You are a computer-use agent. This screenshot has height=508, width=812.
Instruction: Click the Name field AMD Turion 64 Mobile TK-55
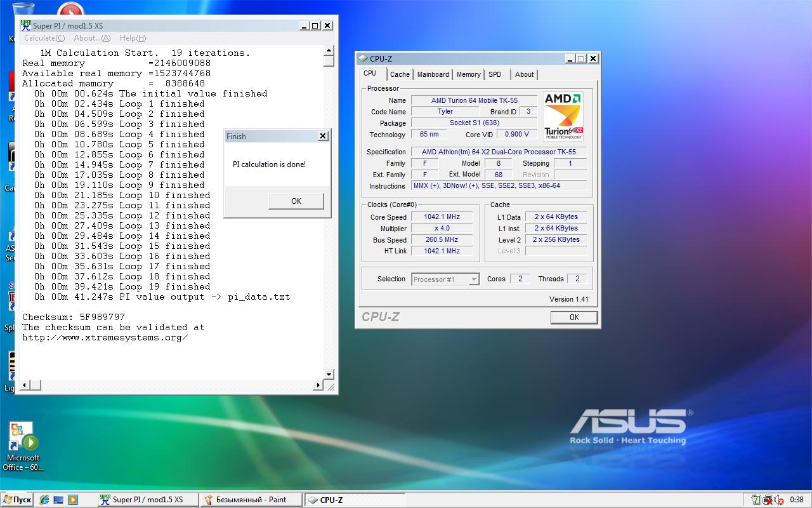click(474, 100)
